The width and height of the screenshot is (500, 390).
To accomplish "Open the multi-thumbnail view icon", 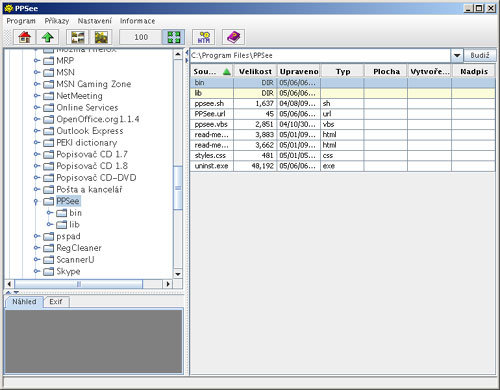I will (x=78, y=37).
